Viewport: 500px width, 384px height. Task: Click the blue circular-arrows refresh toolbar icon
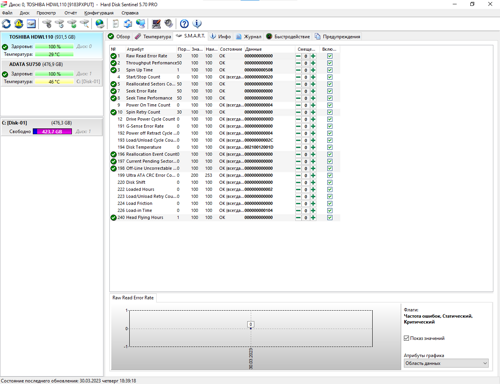[x=6, y=24]
